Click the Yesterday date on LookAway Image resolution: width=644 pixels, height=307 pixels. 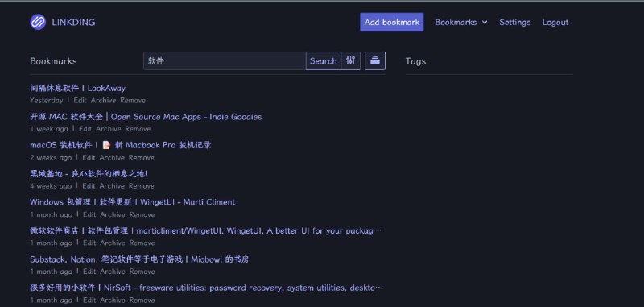click(x=47, y=100)
